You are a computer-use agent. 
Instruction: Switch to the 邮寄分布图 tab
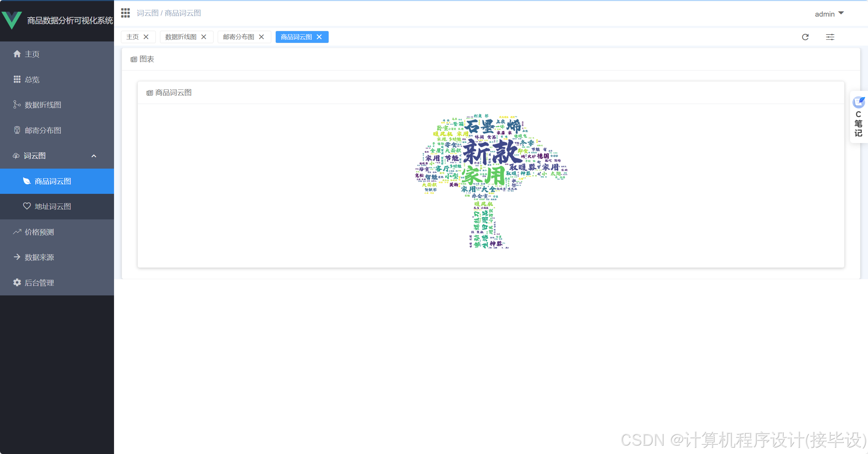(x=238, y=37)
